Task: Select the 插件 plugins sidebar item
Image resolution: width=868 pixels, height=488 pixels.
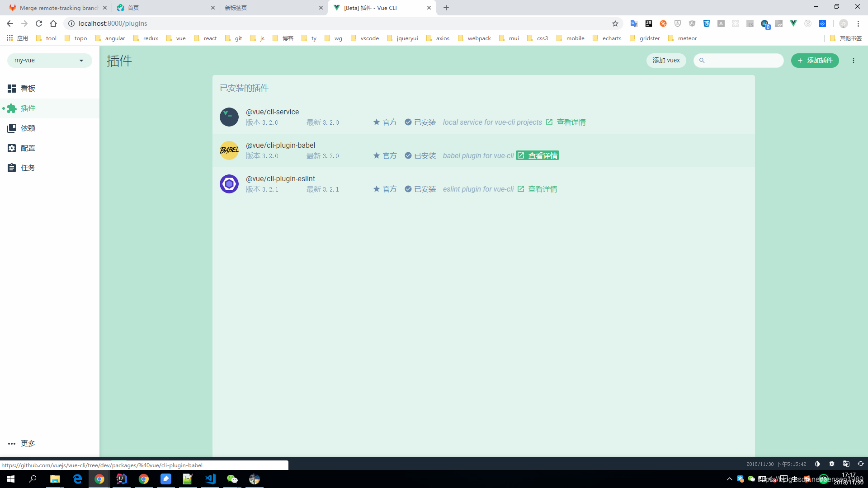Action: pos(50,108)
